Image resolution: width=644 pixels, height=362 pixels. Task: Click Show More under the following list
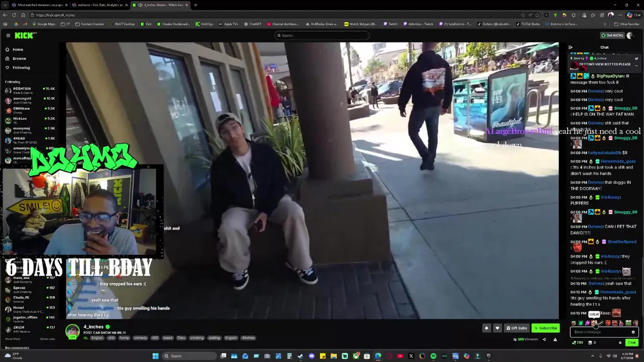click(13, 339)
